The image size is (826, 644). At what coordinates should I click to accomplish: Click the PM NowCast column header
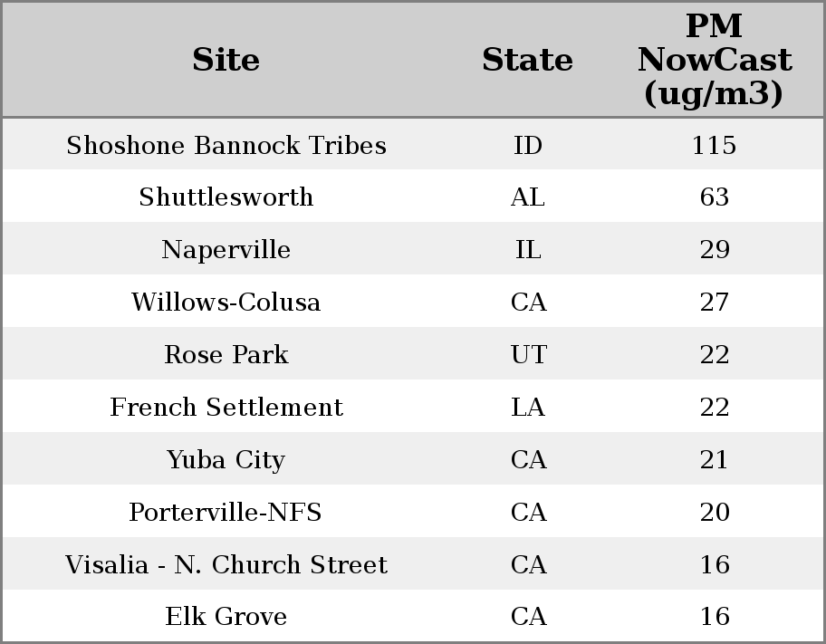click(714, 61)
